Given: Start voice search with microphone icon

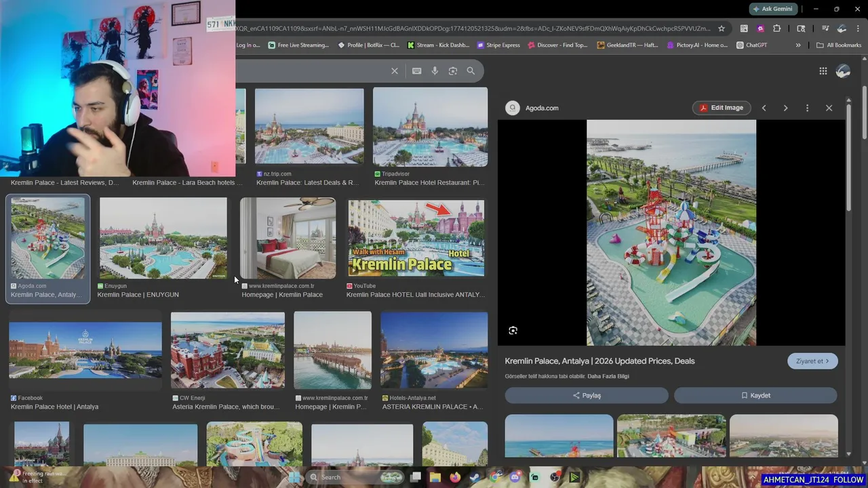Looking at the screenshot, I should pyautogui.click(x=435, y=71).
